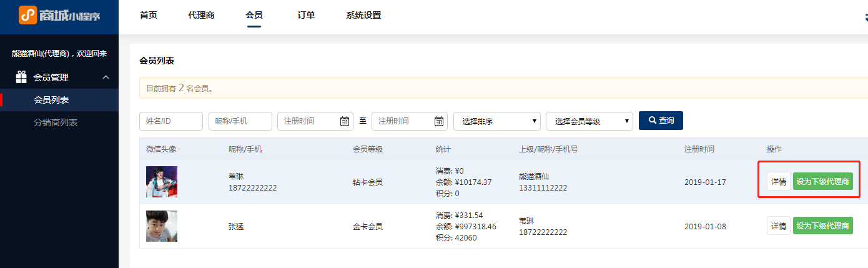Click superior name 熊猫酒仙 in table
Viewport: 868px width, 268px height.
pyautogui.click(x=534, y=177)
